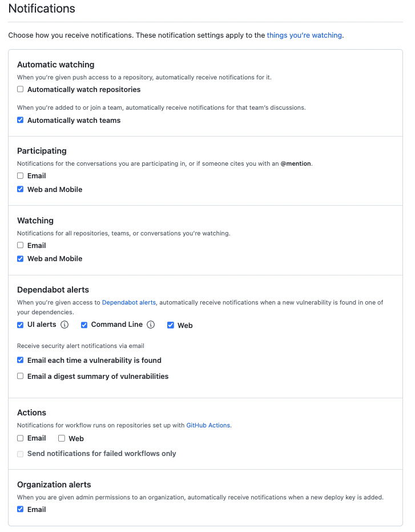
Task: Open the things you're watching link
Action: coord(304,35)
